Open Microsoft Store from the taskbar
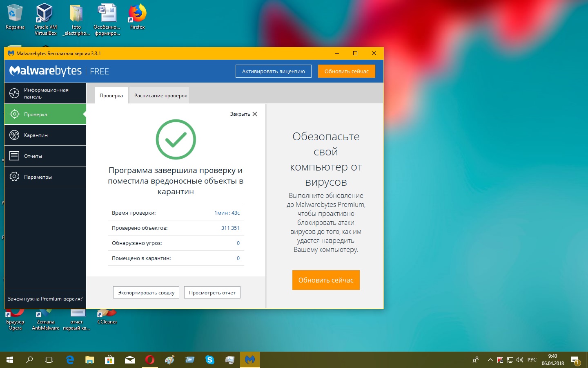 tap(110, 360)
